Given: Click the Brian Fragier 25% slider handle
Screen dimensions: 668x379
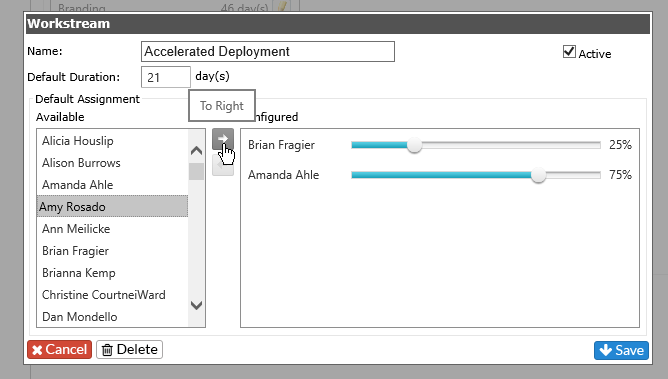Looking at the screenshot, I should click(x=414, y=145).
